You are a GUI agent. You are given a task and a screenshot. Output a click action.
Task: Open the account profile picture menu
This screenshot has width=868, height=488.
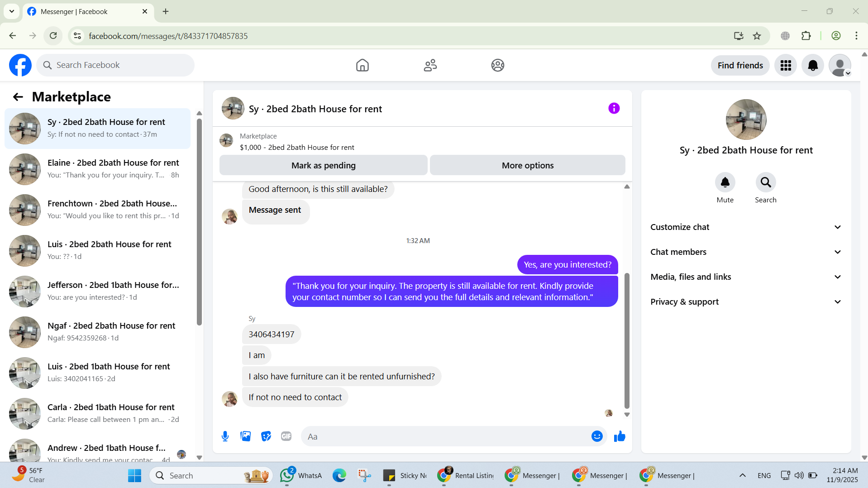[x=840, y=66]
